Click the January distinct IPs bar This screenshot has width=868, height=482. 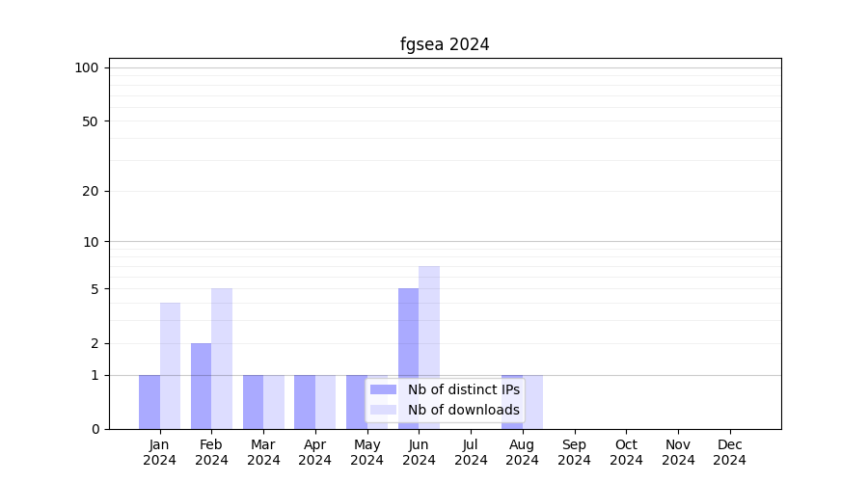[x=149, y=402]
